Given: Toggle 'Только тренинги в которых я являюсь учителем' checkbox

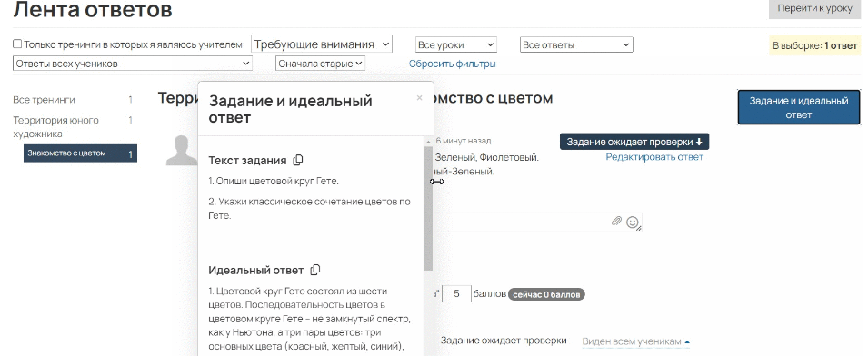Looking at the screenshot, I should 17,44.
